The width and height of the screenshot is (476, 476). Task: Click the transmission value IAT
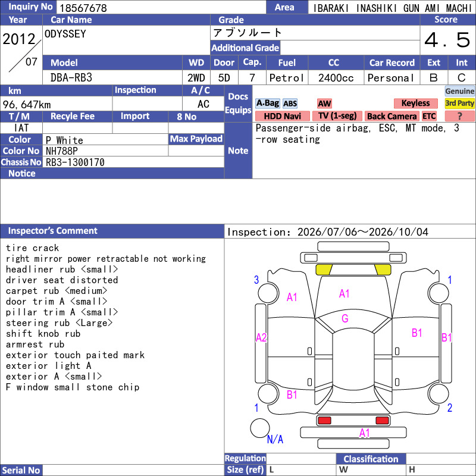point(21,128)
